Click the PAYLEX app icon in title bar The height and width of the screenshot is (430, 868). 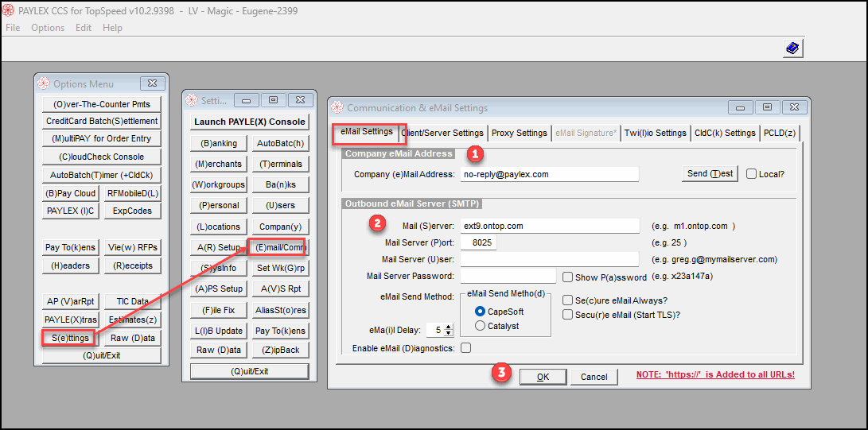point(8,10)
